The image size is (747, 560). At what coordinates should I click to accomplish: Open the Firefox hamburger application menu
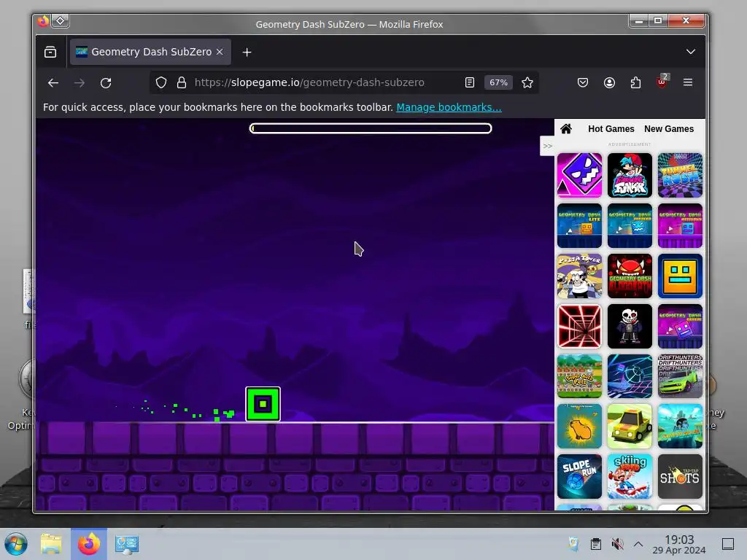pyautogui.click(x=688, y=82)
